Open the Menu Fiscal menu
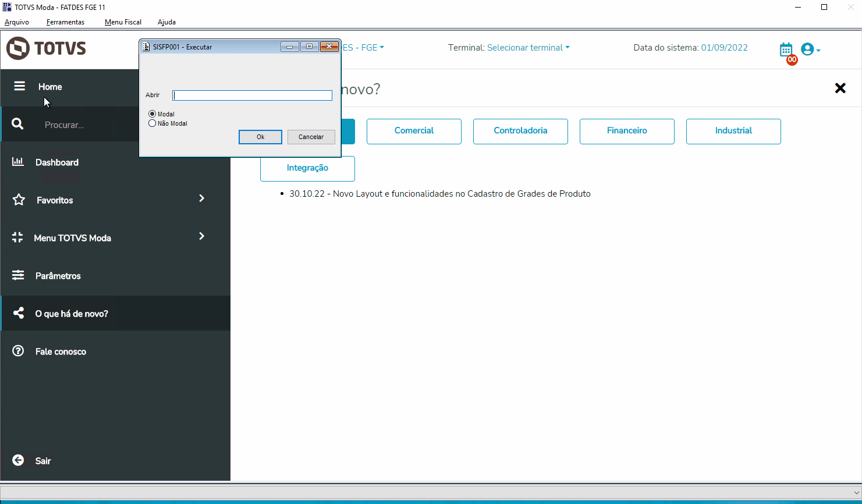Screen dimensions: 862x504 pos(123,22)
